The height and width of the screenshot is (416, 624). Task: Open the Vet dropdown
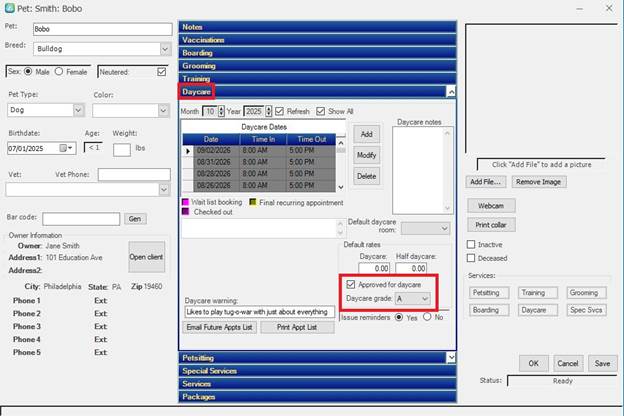[164, 189]
